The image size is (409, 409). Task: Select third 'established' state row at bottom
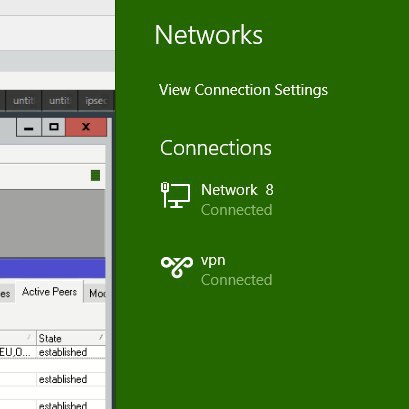click(63, 405)
